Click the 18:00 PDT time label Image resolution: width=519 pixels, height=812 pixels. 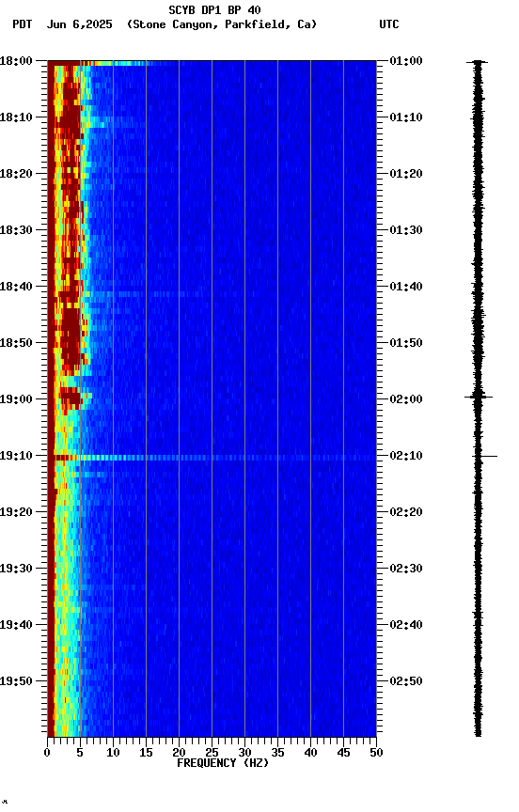pyautogui.click(x=16, y=61)
